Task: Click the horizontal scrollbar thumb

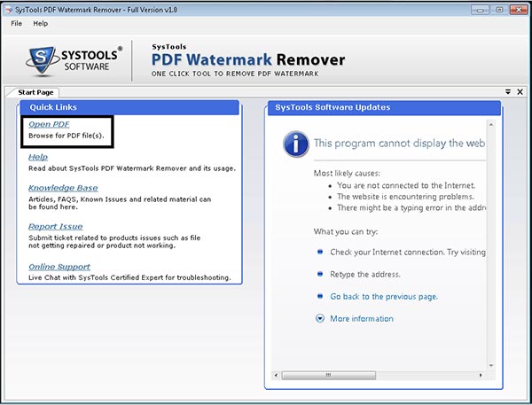Action: (328, 375)
